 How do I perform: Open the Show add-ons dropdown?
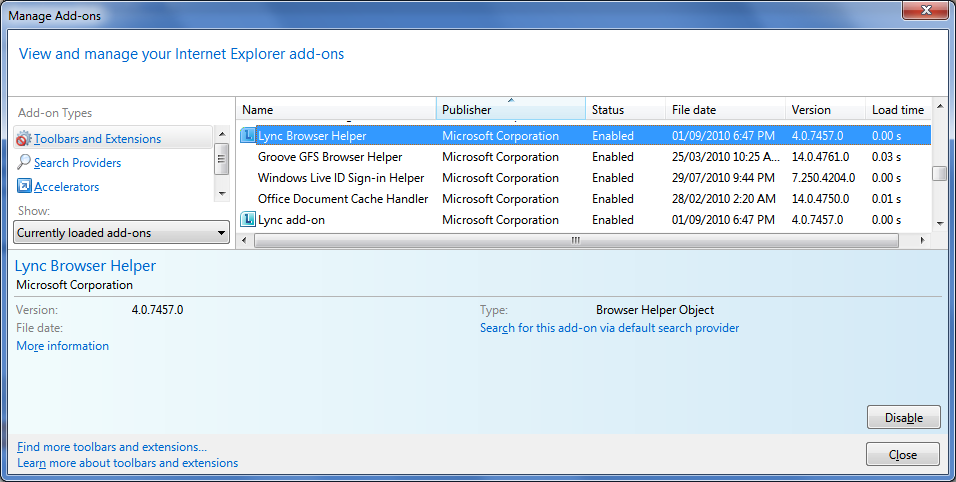[x=121, y=233]
